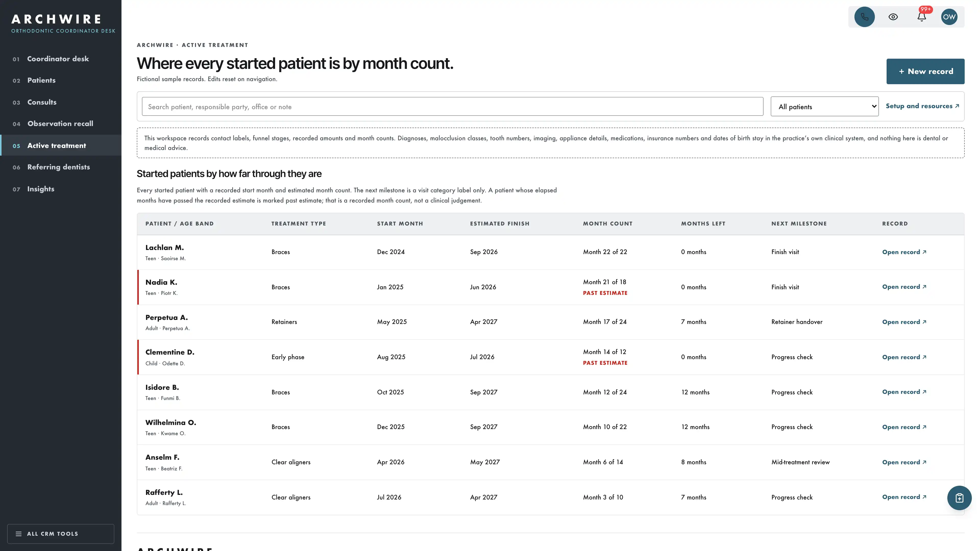
Task: Open the Setup and resources link
Action: (922, 106)
